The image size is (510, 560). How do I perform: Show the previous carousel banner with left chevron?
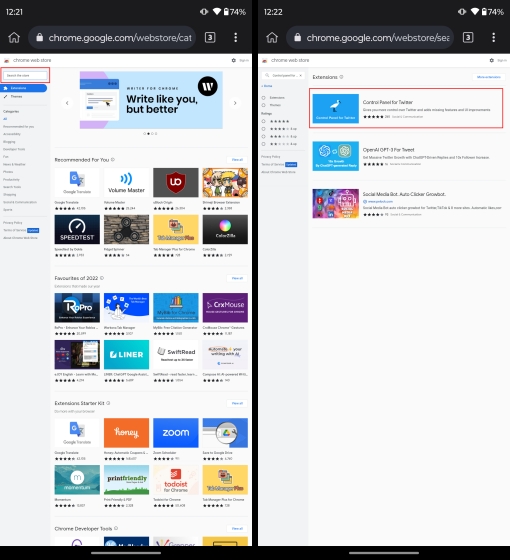click(x=67, y=103)
